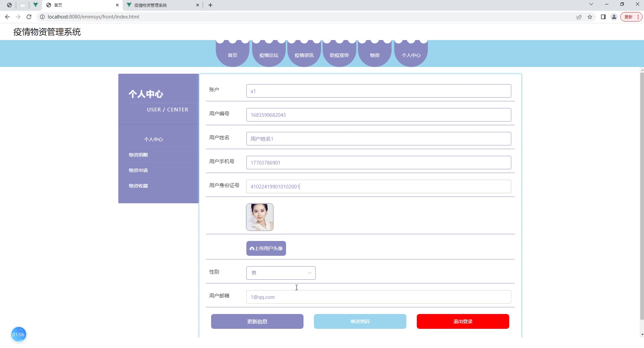This screenshot has height=348, width=644.
Task: Open the browser side panel
Action: tap(603, 17)
